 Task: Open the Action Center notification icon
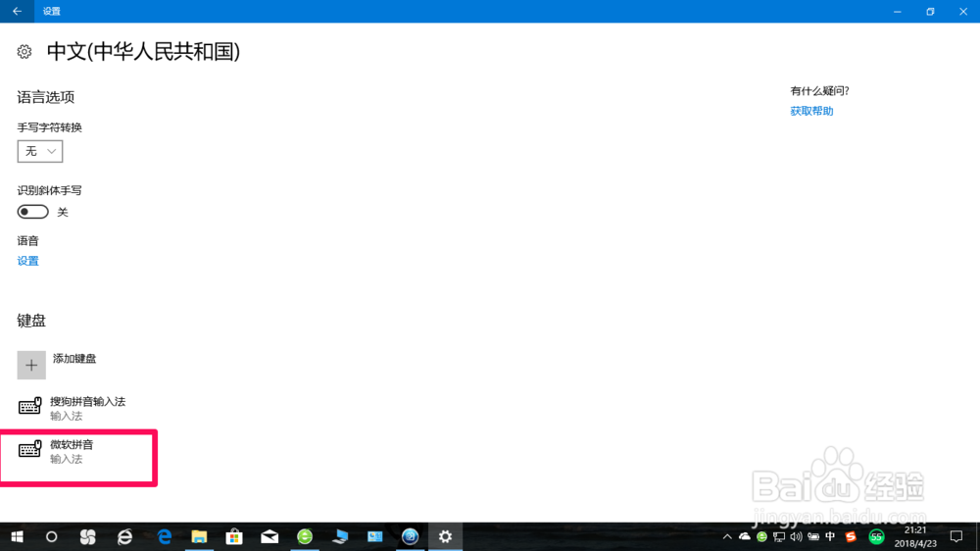tap(956, 536)
